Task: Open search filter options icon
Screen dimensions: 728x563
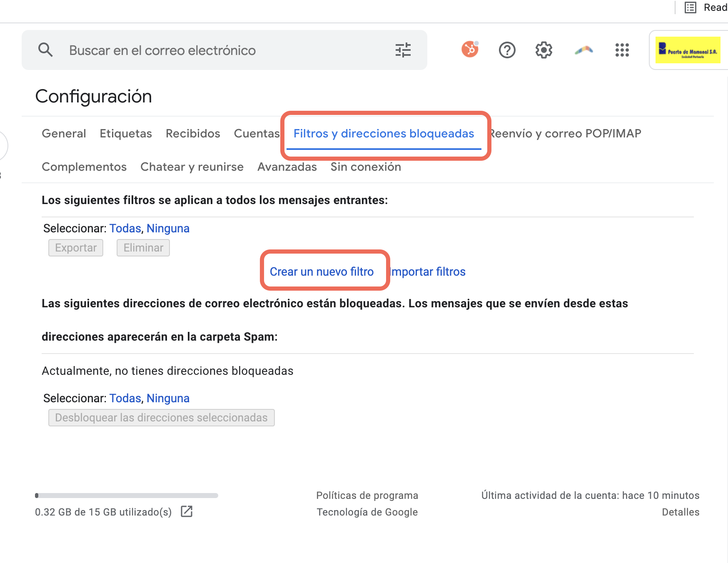Action: (403, 50)
